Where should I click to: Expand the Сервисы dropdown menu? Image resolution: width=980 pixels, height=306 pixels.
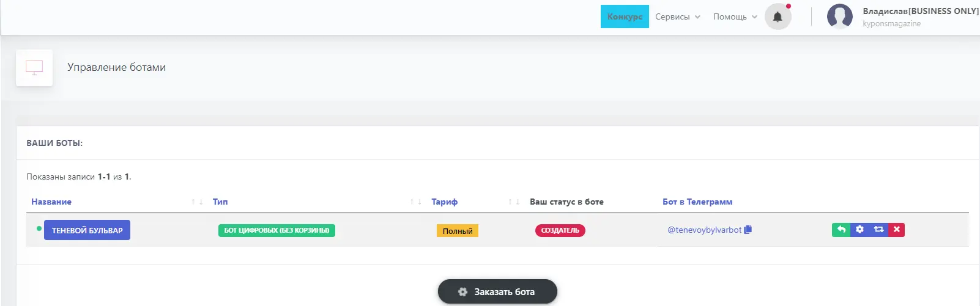pyautogui.click(x=678, y=17)
